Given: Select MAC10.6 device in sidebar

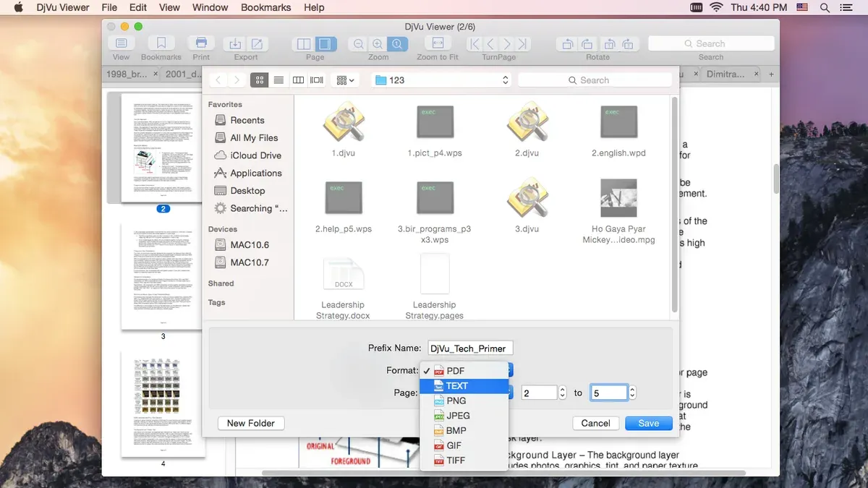Looking at the screenshot, I should coord(249,245).
